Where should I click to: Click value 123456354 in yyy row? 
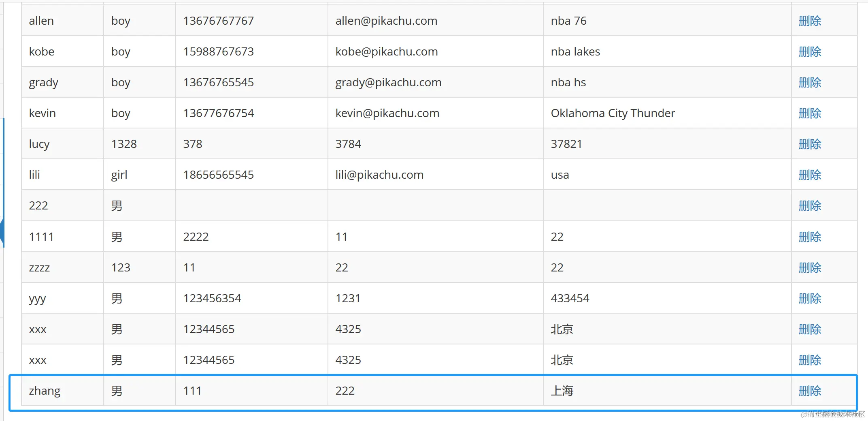[212, 298]
